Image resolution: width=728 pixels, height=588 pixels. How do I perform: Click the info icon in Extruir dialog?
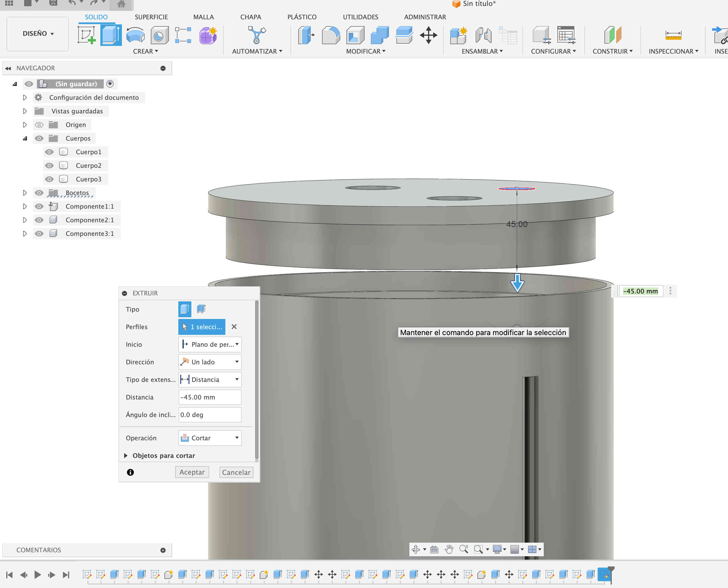pyautogui.click(x=130, y=472)
